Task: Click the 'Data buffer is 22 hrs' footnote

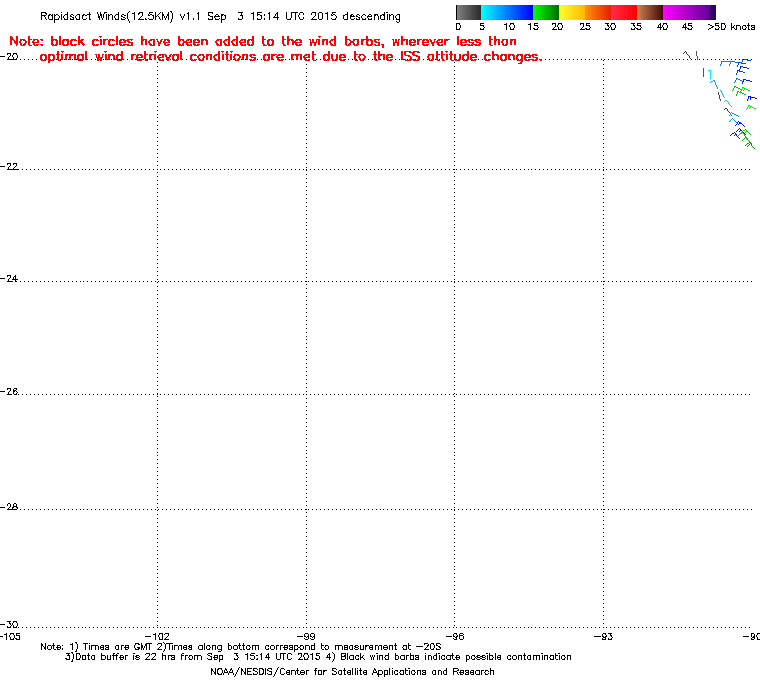Action: (318, 657)
